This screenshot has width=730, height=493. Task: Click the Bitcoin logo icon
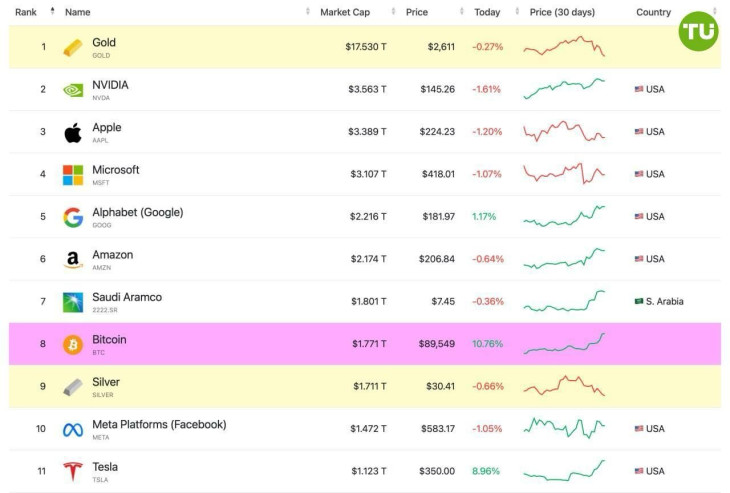coord(73,344)
